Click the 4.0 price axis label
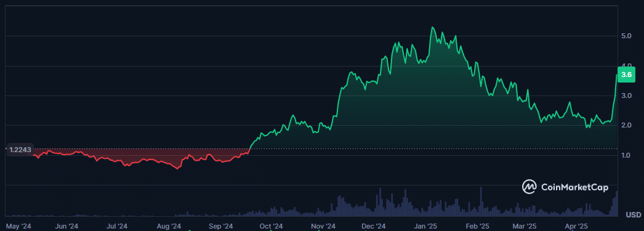Image resolution: width=644 pixels, height=231 pixels. [626, 66]
